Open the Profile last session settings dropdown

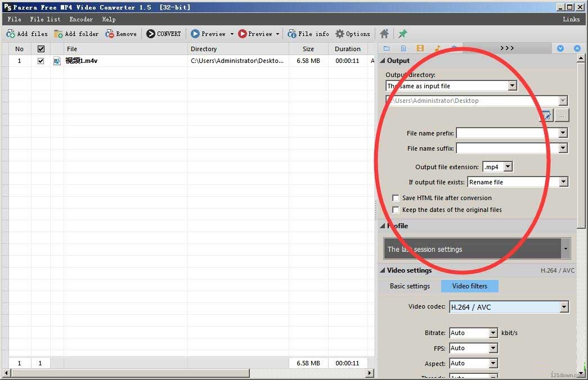pyautogui.click(x=565, y=248)
